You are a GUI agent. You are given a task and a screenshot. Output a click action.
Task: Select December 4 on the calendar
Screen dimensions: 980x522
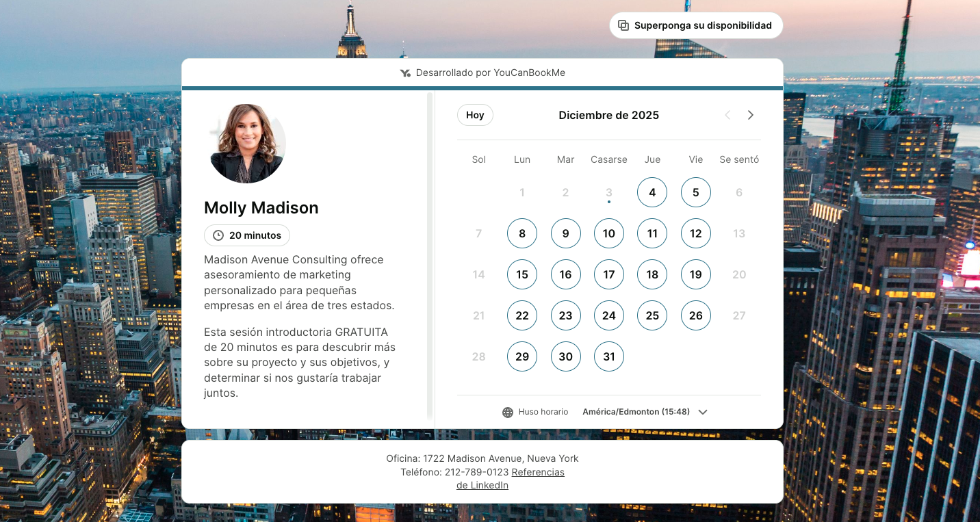click(x=652, y=192)
